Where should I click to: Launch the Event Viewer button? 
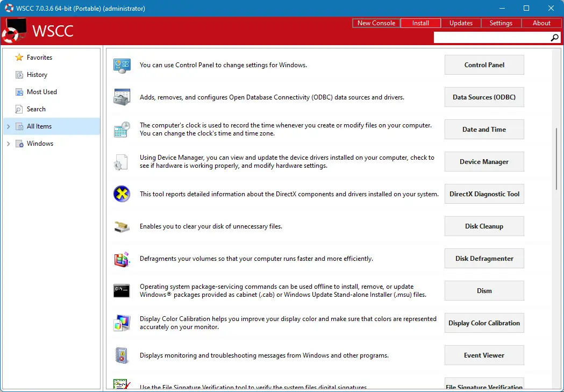(484, 355)
